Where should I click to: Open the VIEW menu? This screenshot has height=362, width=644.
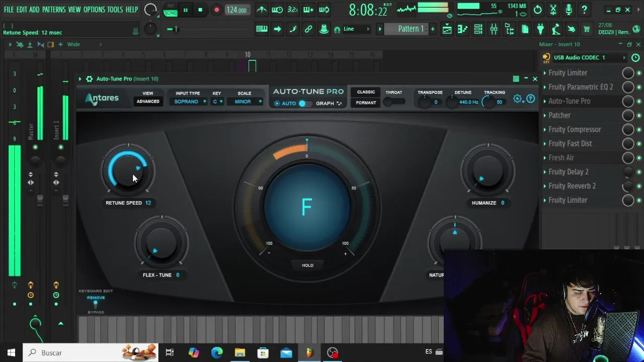click(74, 10)
